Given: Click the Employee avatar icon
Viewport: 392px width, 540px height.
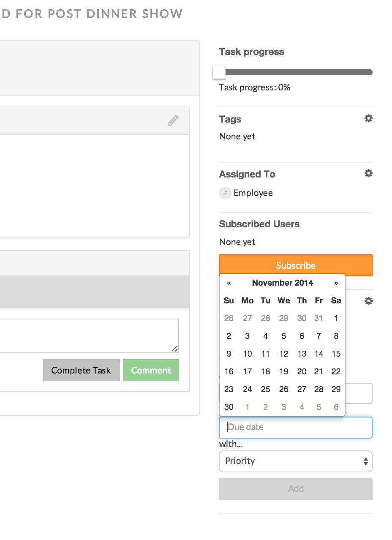Looking at the screenshot, I should coord(225,193).
